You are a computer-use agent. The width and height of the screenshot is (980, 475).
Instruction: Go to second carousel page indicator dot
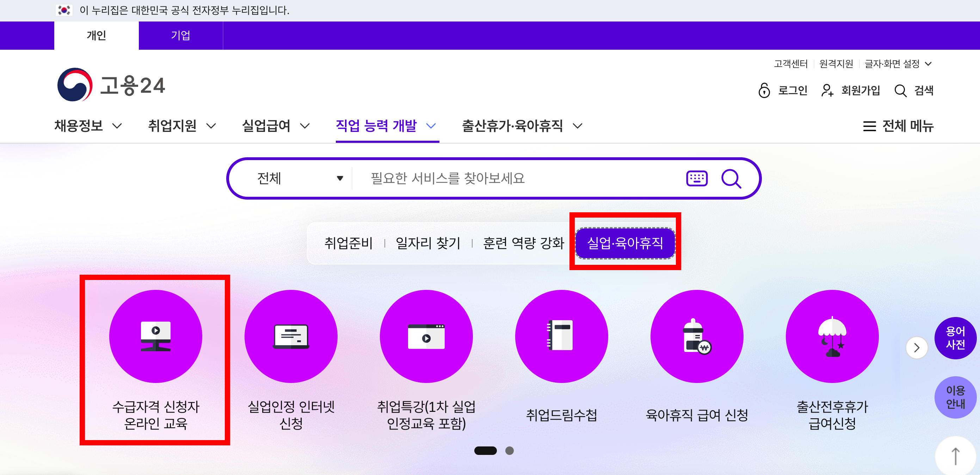(x=510, y=451)
